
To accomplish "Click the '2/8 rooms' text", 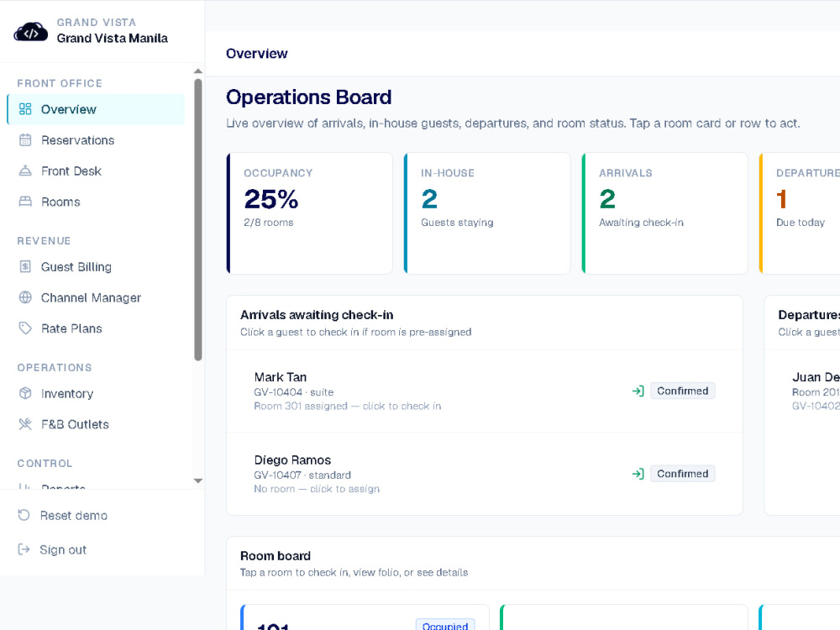I will pos(269,223).
